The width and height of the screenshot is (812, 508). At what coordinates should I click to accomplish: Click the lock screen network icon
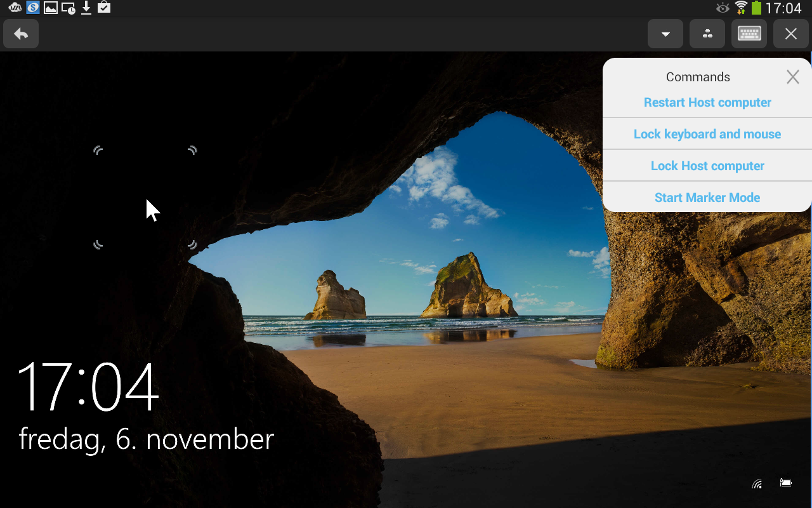[757, 484]
